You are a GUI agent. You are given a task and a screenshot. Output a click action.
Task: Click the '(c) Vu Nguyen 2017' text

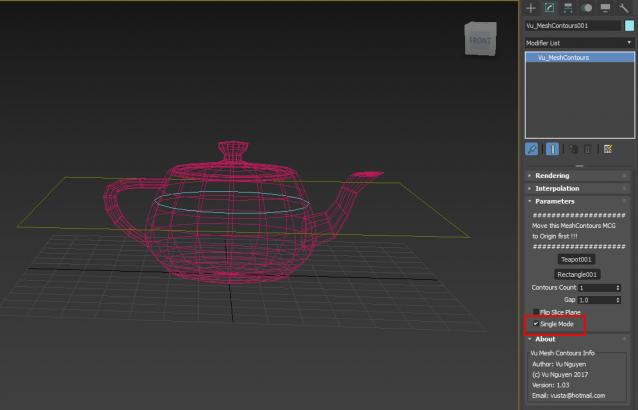tap(560, 375)
